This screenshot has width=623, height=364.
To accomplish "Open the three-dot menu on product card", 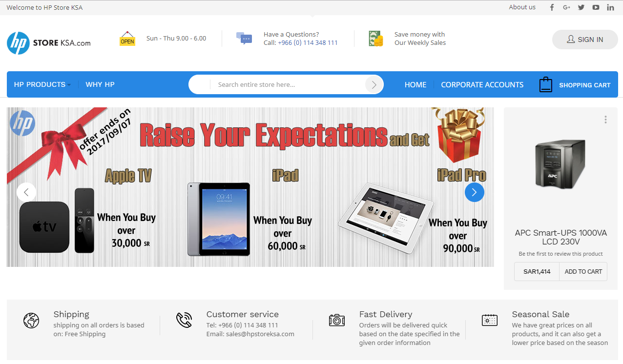I will [x=605, y=120].
